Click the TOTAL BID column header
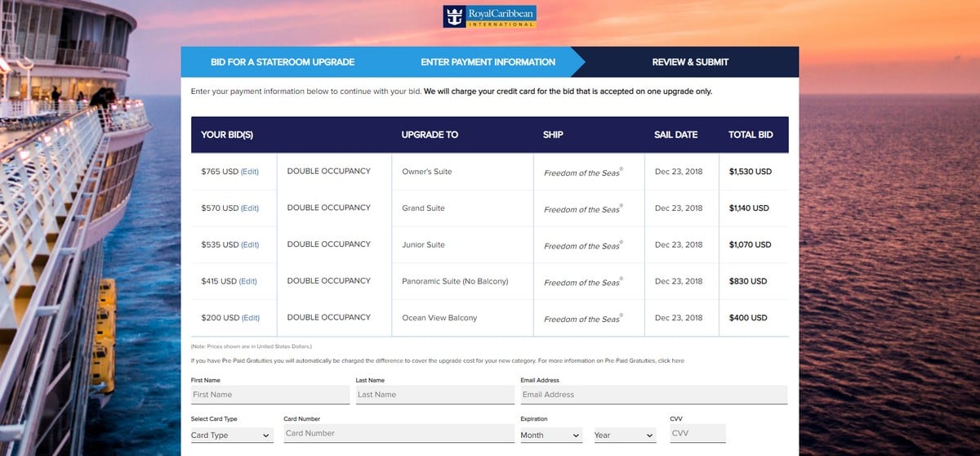This screenshot has width=980, height=456. (751, 135)
